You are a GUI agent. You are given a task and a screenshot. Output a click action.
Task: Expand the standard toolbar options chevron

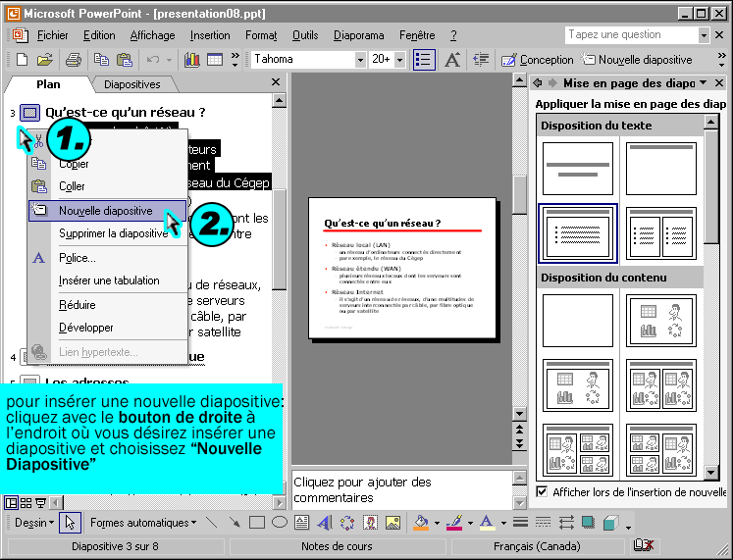click(236, 60)
